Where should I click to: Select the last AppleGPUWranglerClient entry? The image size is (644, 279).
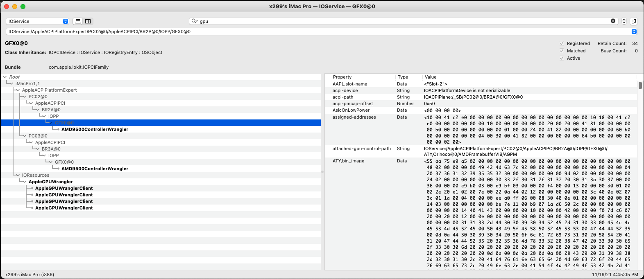64,208
